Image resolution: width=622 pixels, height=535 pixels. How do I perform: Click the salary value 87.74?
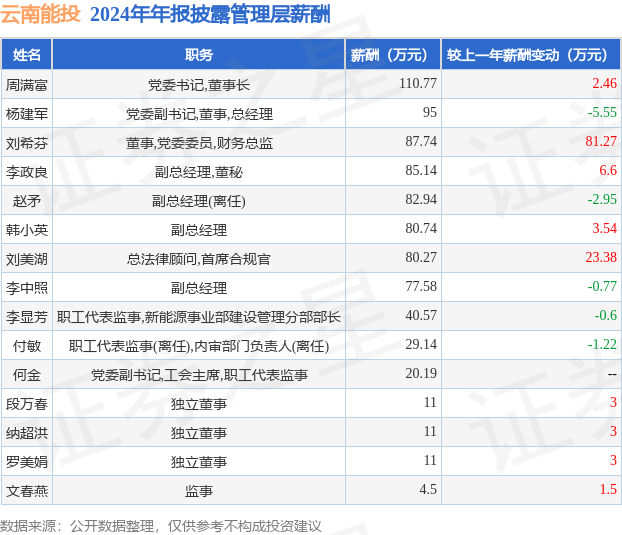pos(421,141)
